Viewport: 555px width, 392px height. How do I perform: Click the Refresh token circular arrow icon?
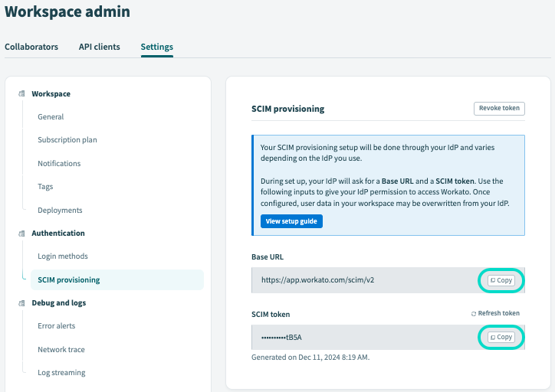click(473, 314)
